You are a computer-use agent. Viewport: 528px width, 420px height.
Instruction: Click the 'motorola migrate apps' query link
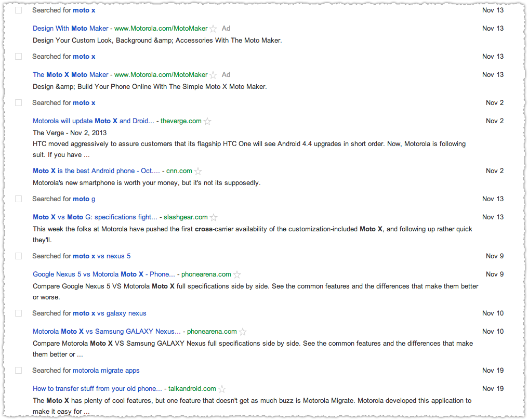coord(106,371)
